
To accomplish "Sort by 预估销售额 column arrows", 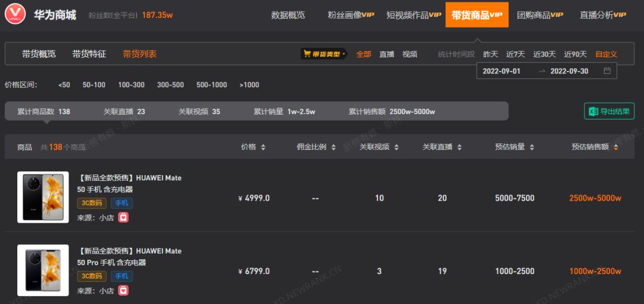I will tap(615, 148).
